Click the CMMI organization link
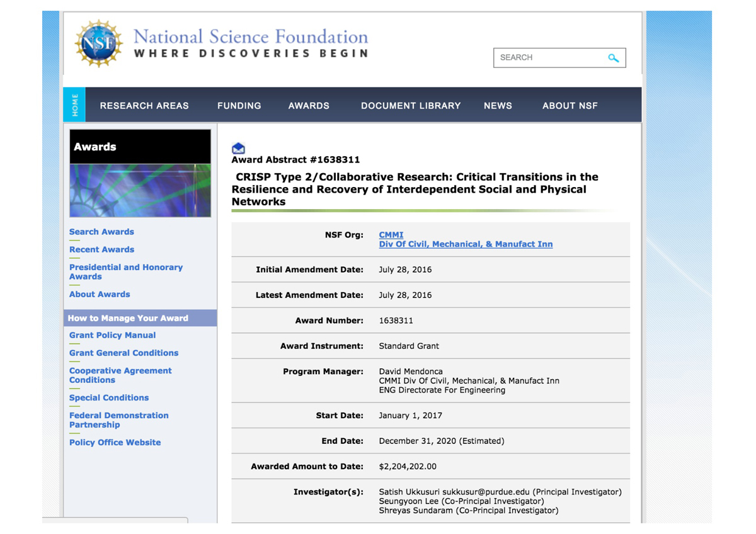This screenshot has width=756, height=534. pyautogui.click(x=391, y=235)
